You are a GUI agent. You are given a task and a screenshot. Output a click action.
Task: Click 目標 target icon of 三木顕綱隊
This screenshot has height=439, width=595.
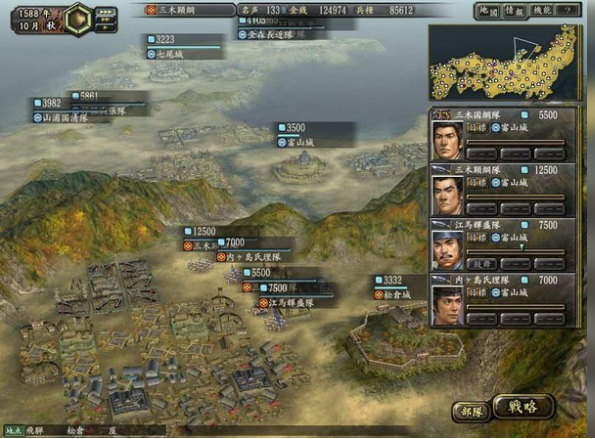[x=477, y=183]
